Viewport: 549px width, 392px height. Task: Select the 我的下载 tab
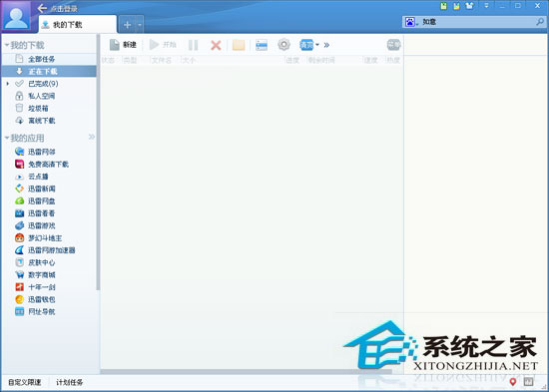tap(78, 25)
